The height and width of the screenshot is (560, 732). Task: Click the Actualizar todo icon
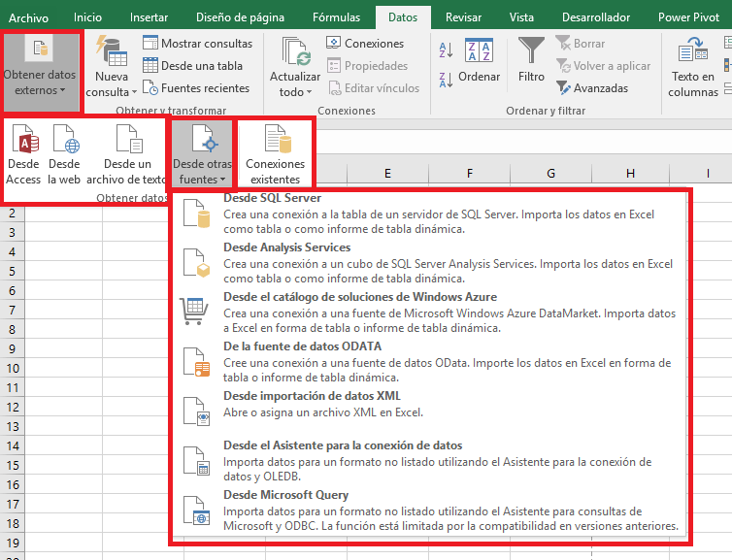click(295, 51)
